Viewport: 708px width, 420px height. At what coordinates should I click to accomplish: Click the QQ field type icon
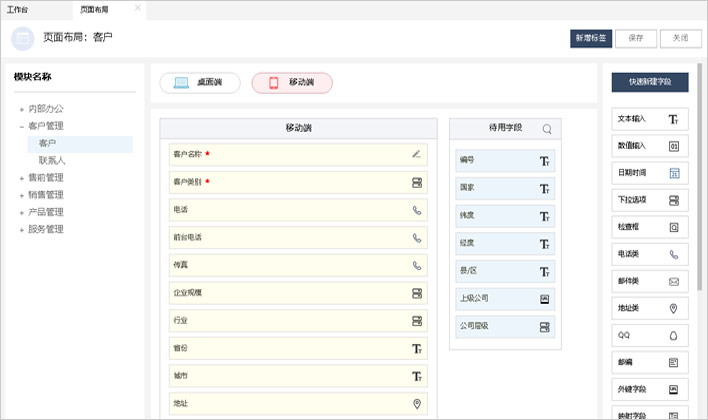673,336
